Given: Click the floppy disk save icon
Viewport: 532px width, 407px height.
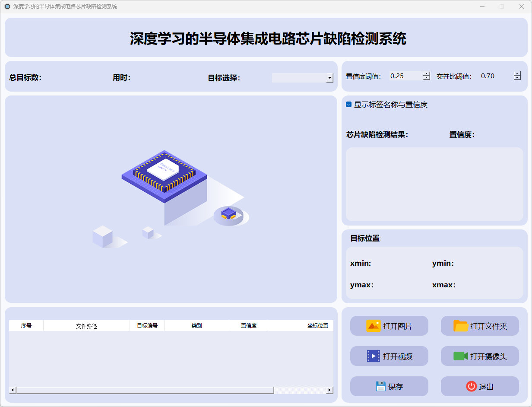Looking at the screenshot, I should coord(380,386).
